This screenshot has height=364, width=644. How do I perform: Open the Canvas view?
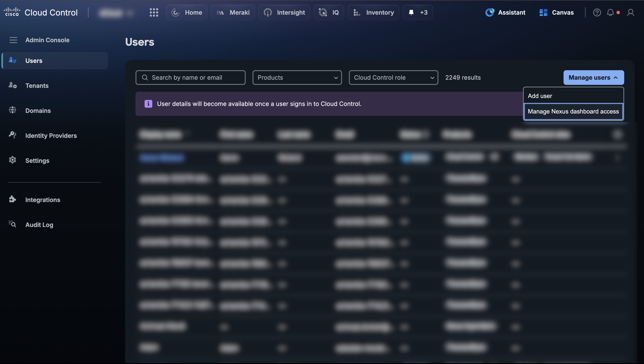coord(556,12)
